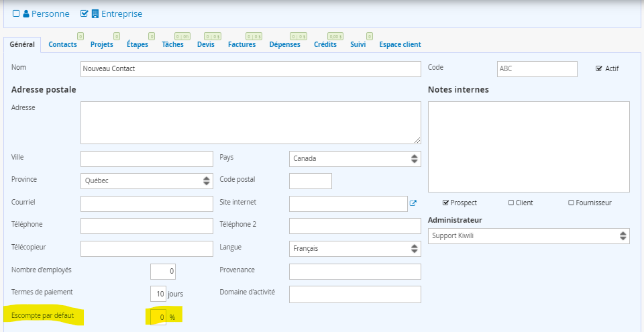Screen dimensions: 644x332
Task: Uncheck the Prospect checkbox
Action: pos(446,203)
